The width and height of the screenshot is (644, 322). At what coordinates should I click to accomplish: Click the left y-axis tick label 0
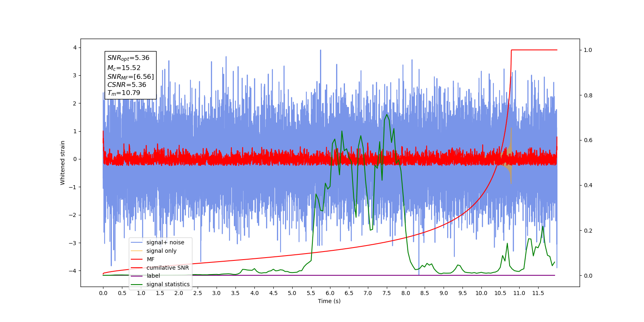click(x=74, y=159)
